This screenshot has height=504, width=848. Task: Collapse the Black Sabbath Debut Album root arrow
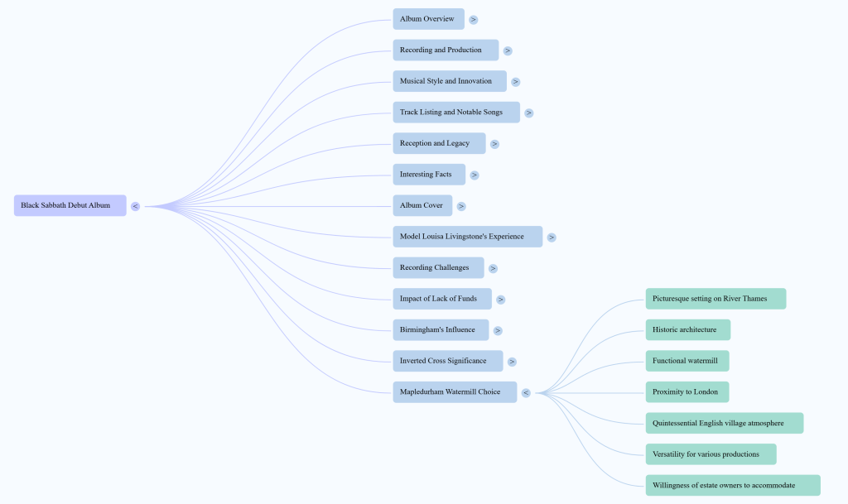click(135, 206)
